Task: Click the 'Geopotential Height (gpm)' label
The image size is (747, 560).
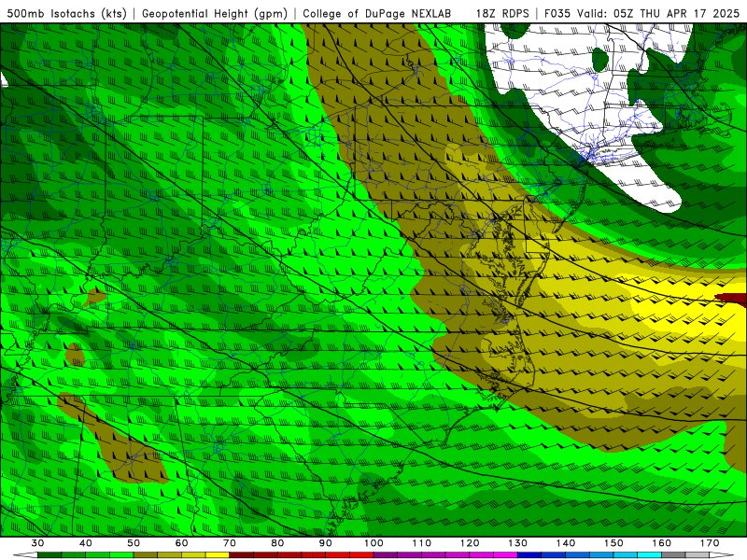Action: point(215,13)
